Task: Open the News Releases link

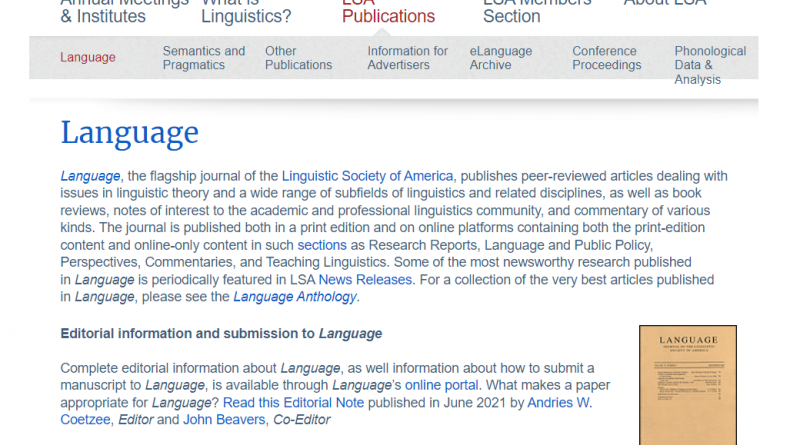Action: point(365,280)
